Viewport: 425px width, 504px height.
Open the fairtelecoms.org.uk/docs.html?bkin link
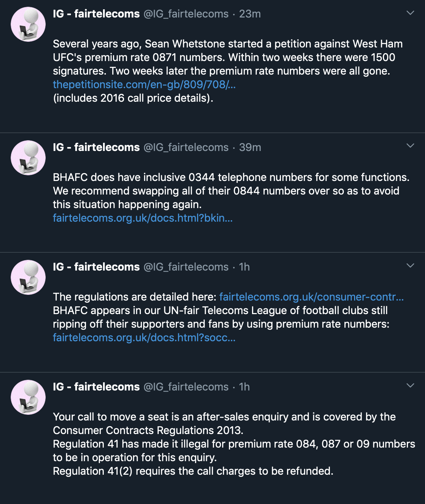coord(143,218)
